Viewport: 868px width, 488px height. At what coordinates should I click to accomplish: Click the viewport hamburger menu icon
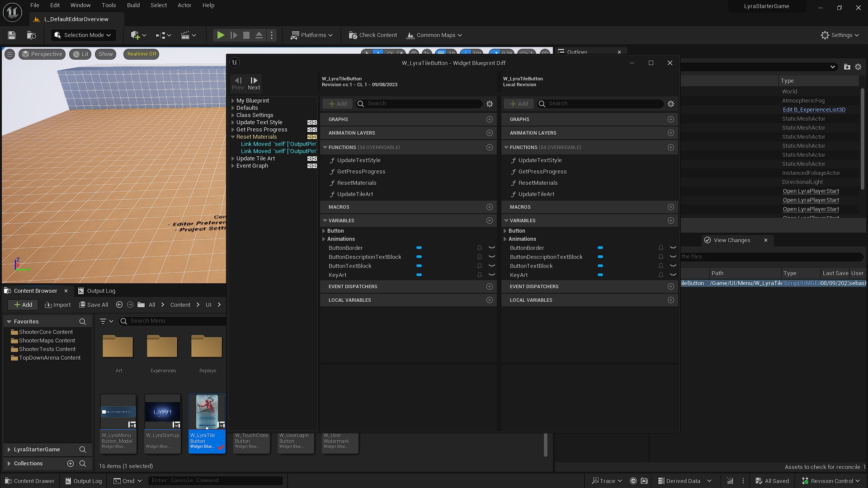pyautogui.click(x=9, y=54)
